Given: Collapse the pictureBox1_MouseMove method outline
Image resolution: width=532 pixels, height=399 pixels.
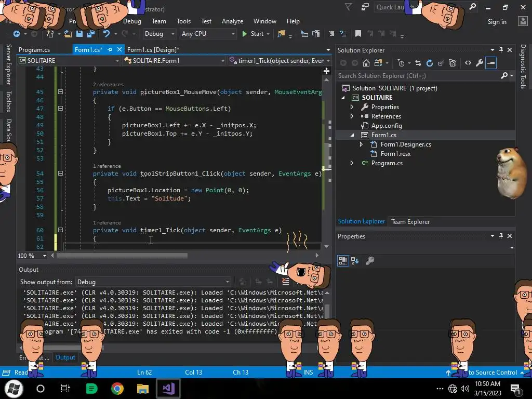Looking at the screenshot, I should [60, 91].
